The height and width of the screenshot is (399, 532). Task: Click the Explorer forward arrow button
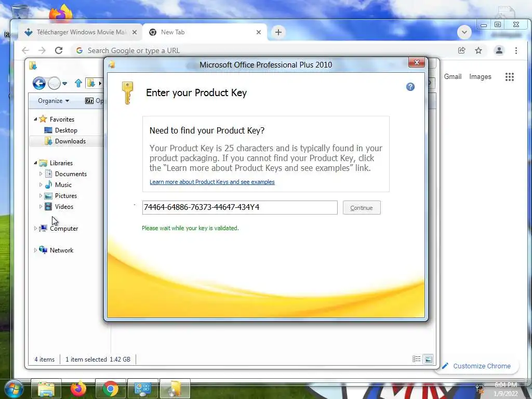(54, 83)
